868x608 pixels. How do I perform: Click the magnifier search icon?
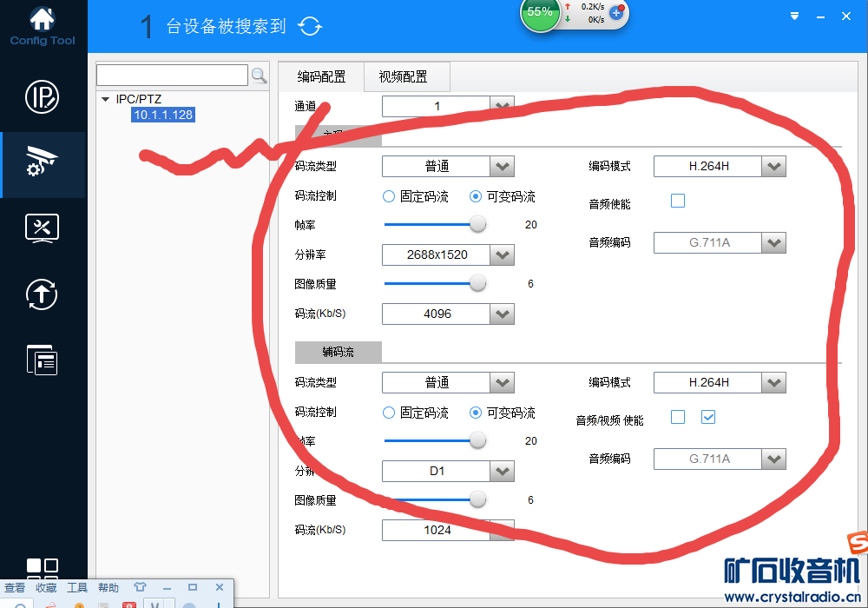[x=259, y=76]
